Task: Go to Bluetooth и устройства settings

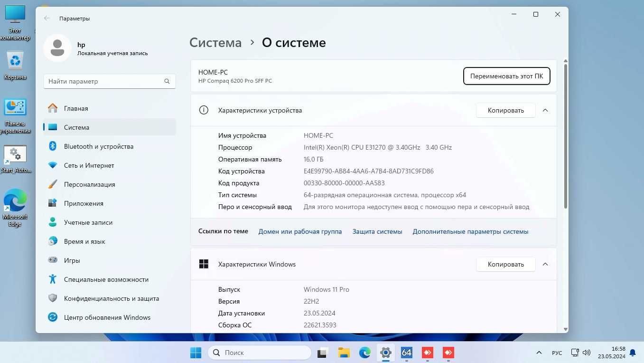Action: [110, 146]
